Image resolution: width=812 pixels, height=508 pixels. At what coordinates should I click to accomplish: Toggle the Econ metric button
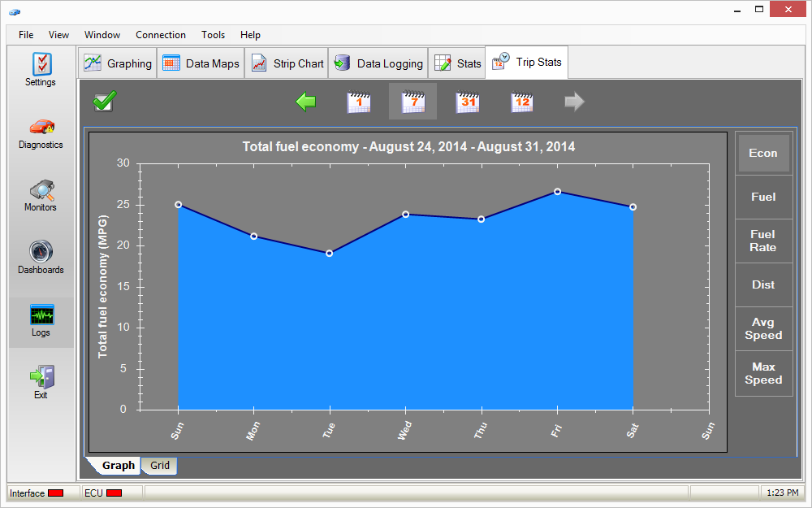click(x=762, y=153)
